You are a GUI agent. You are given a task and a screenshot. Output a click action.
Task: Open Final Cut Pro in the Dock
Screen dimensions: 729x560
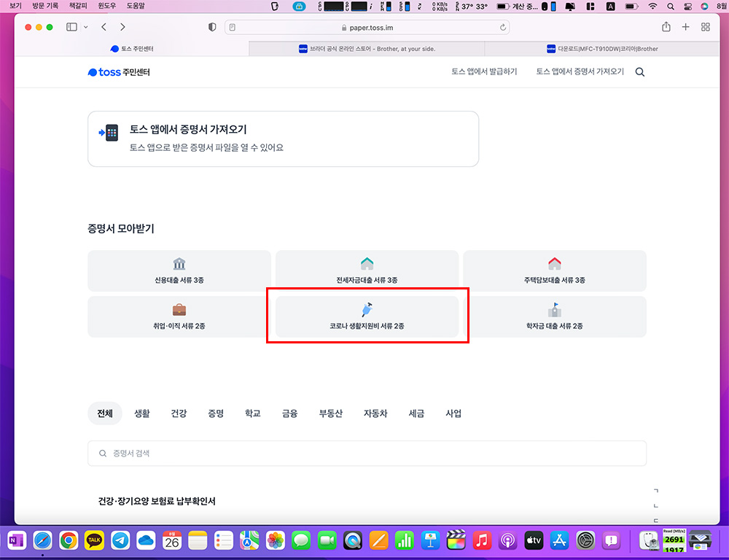pyautogui.click(x=456, y=540)
